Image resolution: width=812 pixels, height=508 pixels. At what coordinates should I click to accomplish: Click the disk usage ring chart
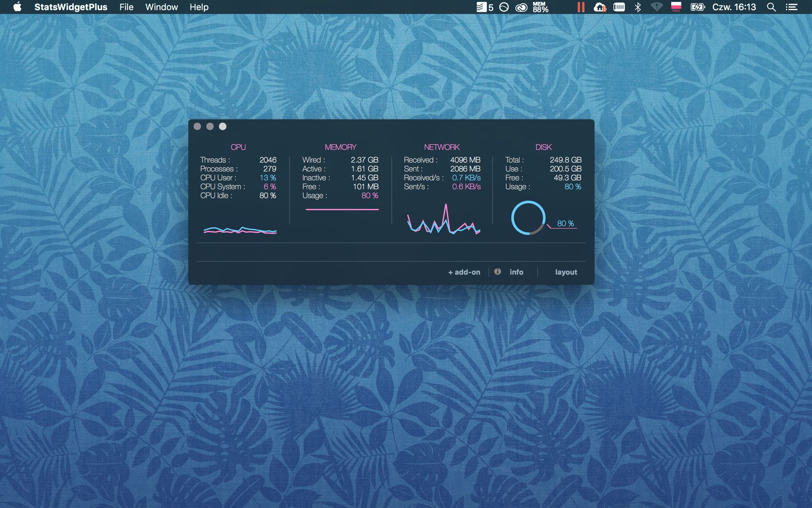tap(528, 218)
